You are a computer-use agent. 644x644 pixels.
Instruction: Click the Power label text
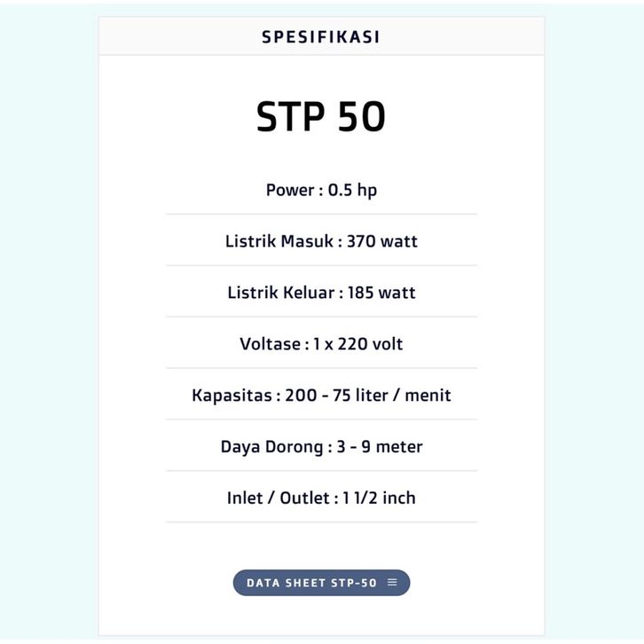(290, 190)
